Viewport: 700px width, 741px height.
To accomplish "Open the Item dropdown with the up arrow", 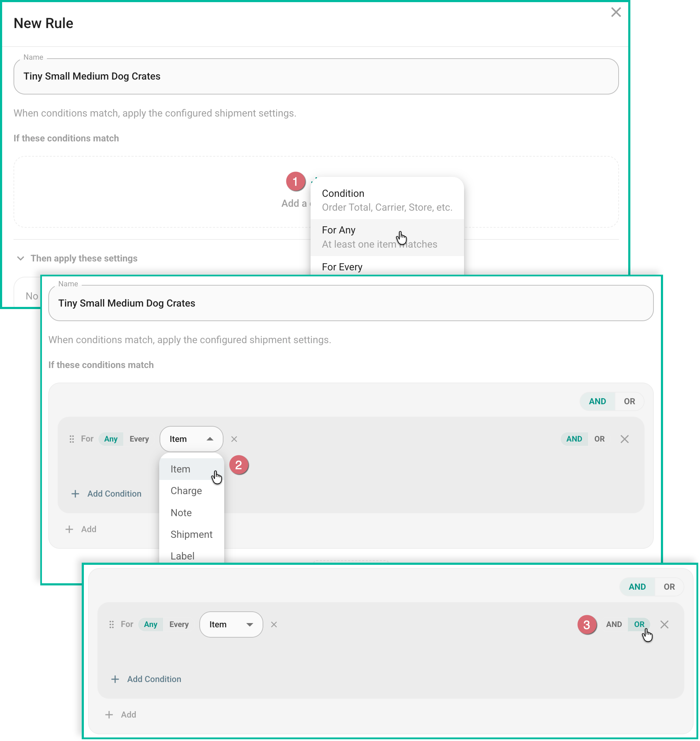I will coord(192,439).
